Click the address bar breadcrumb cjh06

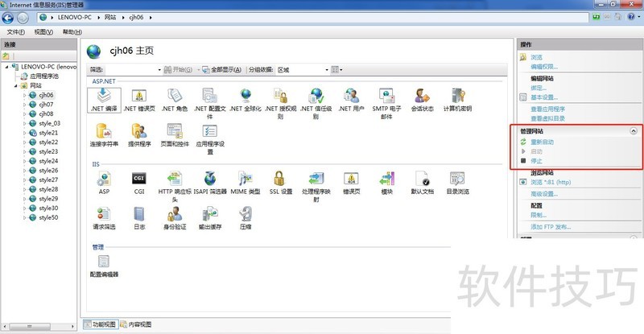point(136,17)
